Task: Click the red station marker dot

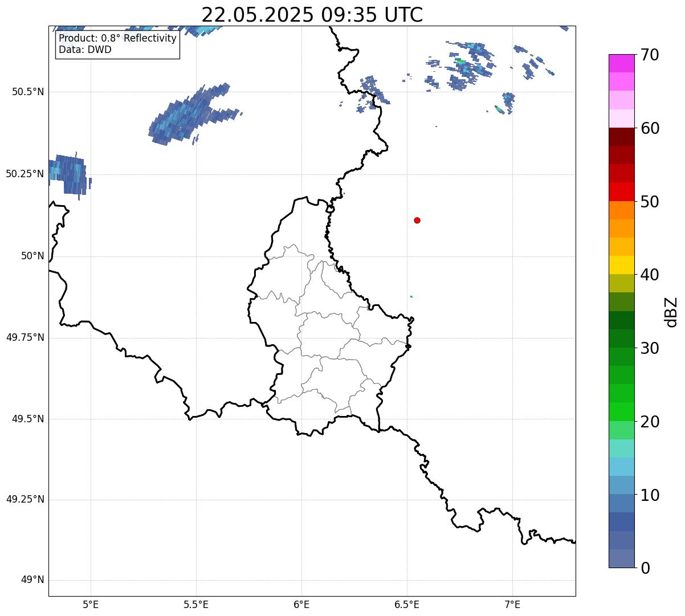Action: [417, 221]
